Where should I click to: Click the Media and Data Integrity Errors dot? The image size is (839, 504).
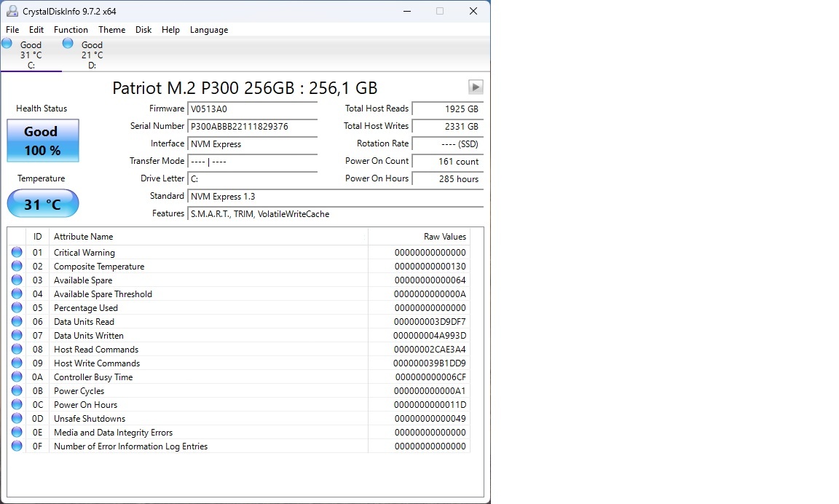point(17,432)
